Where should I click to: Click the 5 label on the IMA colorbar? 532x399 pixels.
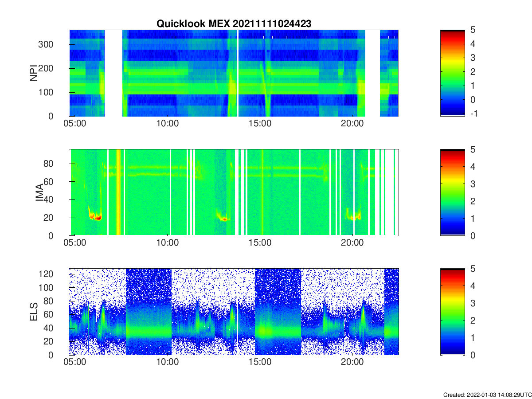click(x=473, y=150)
